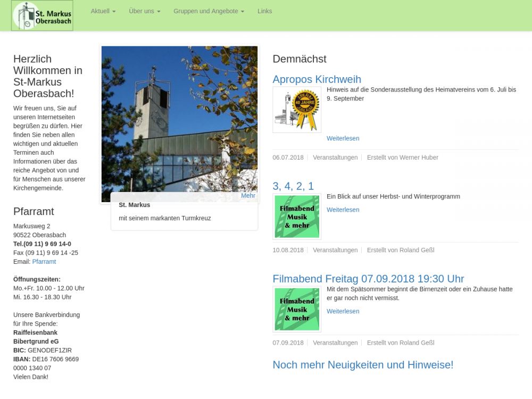Viewport: 532px width, 399px height.
Task: Click the St. Markus Oberasbach logo
Action: click(43, 15)
